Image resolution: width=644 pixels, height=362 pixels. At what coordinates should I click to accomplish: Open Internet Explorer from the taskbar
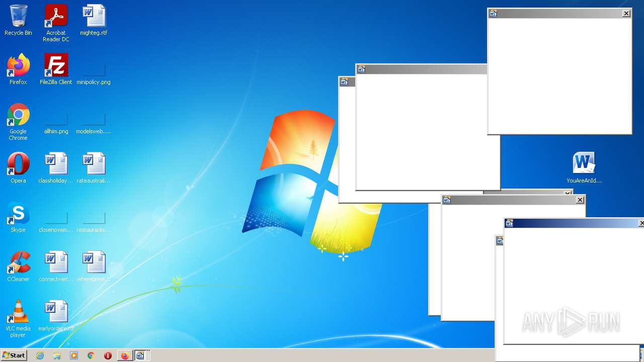pos(40,355)
